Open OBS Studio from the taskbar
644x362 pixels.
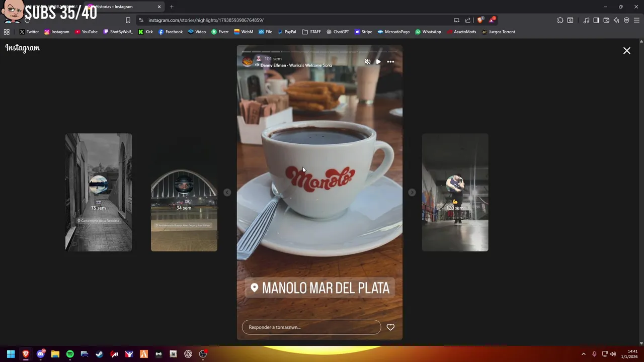(x=203, y=354)
